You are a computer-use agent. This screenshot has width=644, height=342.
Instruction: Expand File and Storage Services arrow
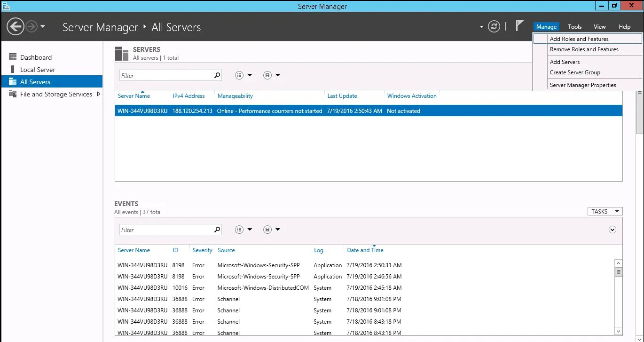[98, 94]
